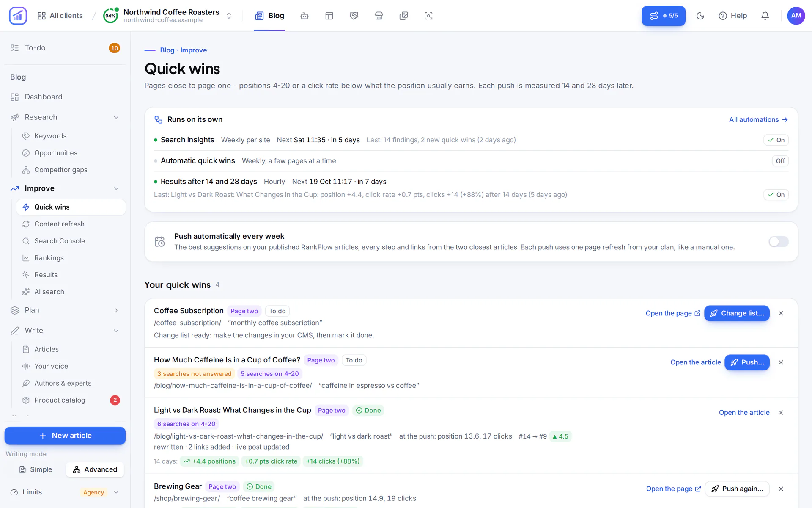This screenshot has height=508, width=812.
Task: Open the scan focus icon in top nav
Action: pos(428,16)
